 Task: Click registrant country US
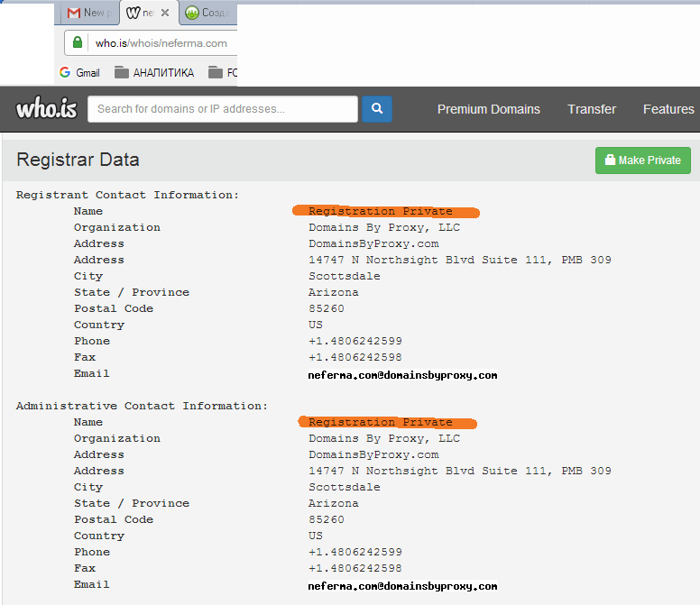click(316, 325)
